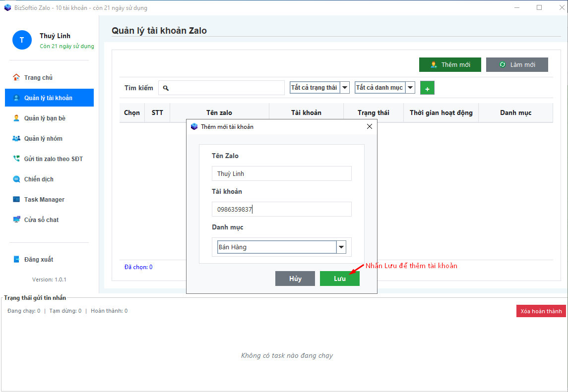Select Quản lý tài khoản menu item

[49, 98]
